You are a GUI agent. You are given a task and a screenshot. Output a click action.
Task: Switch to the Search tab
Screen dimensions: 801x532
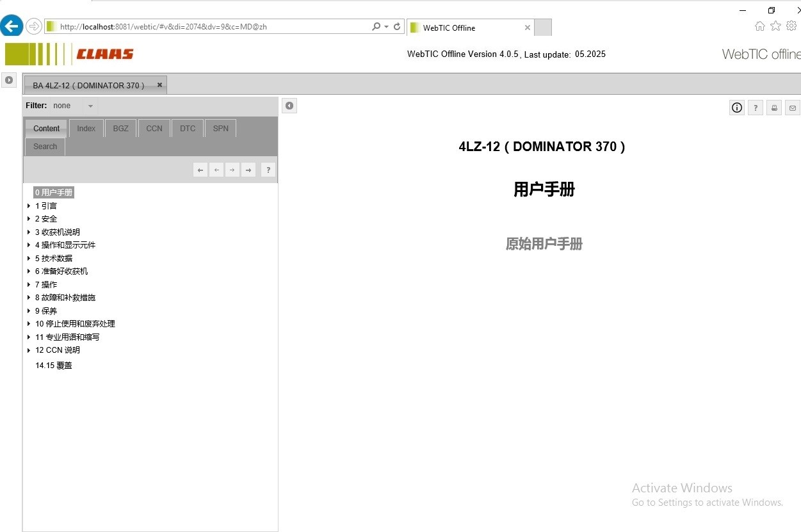point(45,146)
